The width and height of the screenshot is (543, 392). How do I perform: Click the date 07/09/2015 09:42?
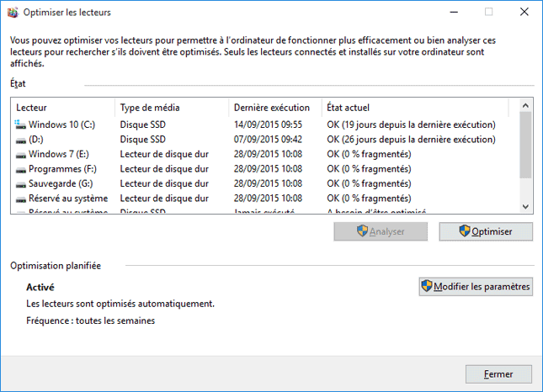[x=268, y=140]
